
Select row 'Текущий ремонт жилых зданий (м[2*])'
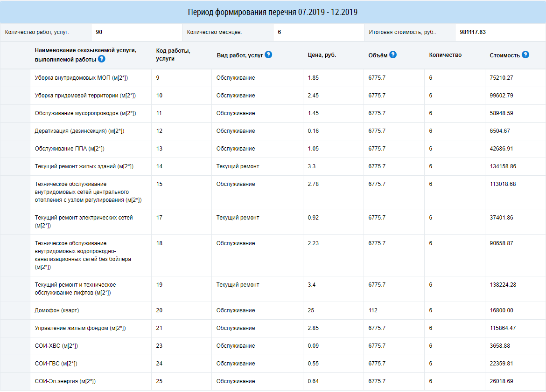click(273, 166)
